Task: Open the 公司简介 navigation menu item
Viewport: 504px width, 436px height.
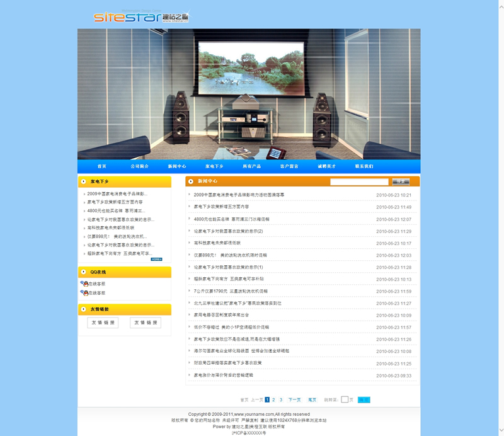Action: (140, 166)
